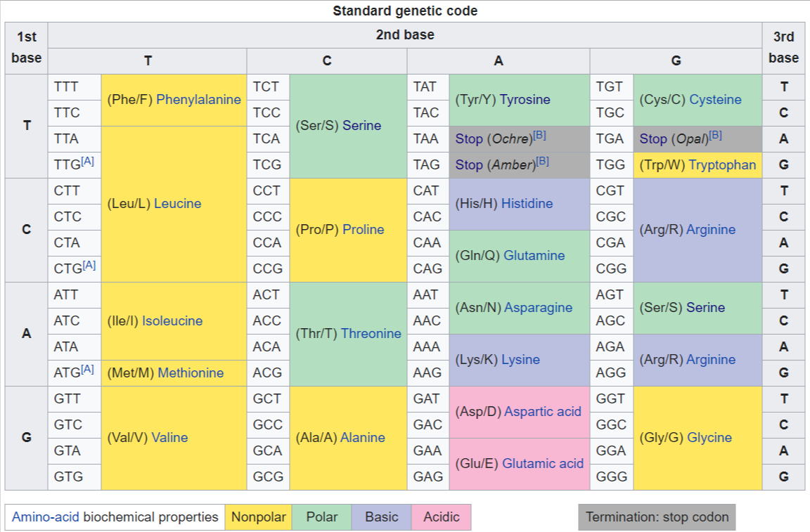Click the Aspartic acid link
This screenshot has height=532, width=810.
tap(543, 412)
